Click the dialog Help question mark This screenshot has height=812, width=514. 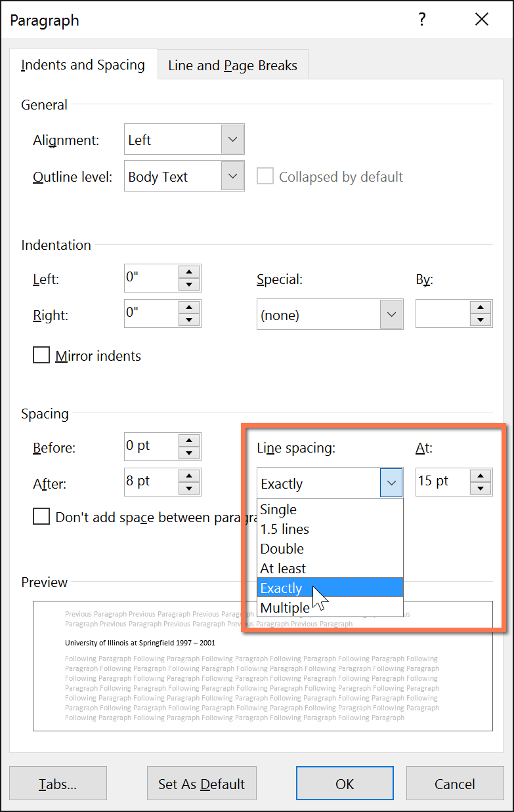[x=421, y=20]
